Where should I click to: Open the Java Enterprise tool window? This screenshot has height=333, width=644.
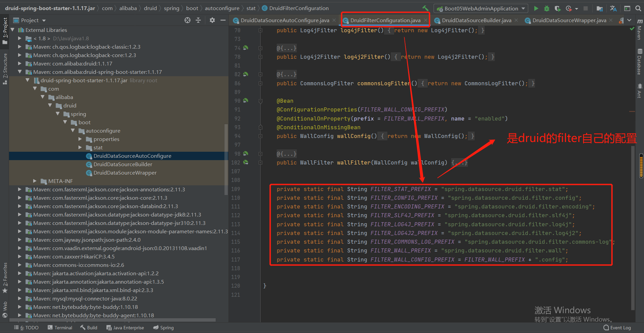pos(125,328)
